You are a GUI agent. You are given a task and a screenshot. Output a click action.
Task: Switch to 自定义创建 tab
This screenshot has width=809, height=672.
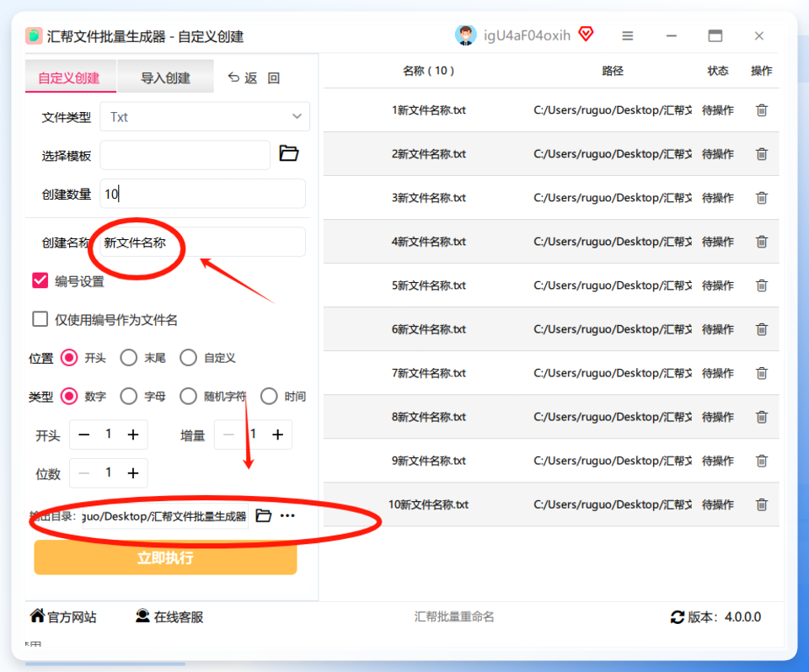[71, 77]
